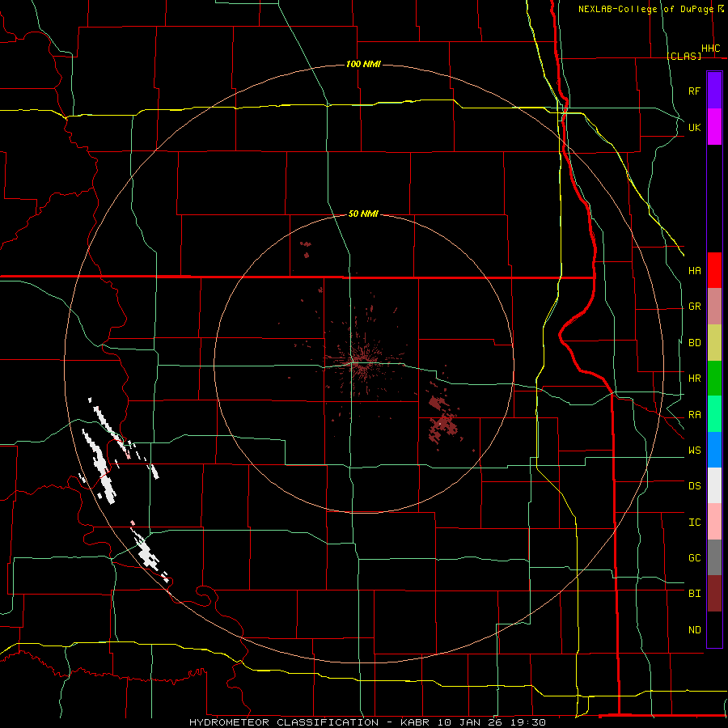
Task: Pick the blue WS legend swatch
Action: coord(714,450)
